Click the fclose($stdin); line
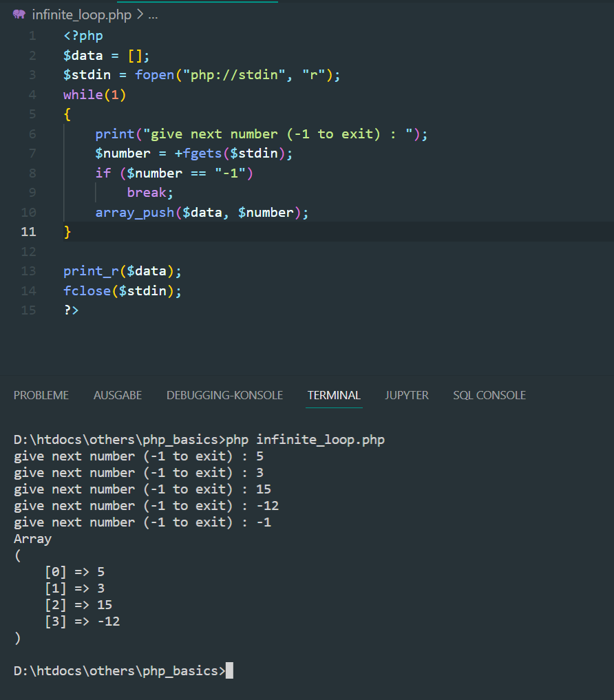The width and height of the screenshot is (614, 700). pyautogui.click(x=123, y=291)
